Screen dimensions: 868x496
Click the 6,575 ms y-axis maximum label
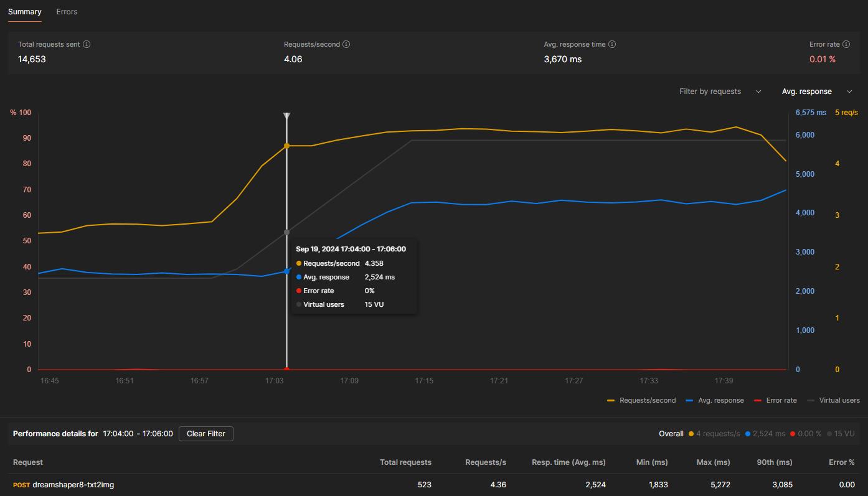pyautogui.click(x=811, y=113)
